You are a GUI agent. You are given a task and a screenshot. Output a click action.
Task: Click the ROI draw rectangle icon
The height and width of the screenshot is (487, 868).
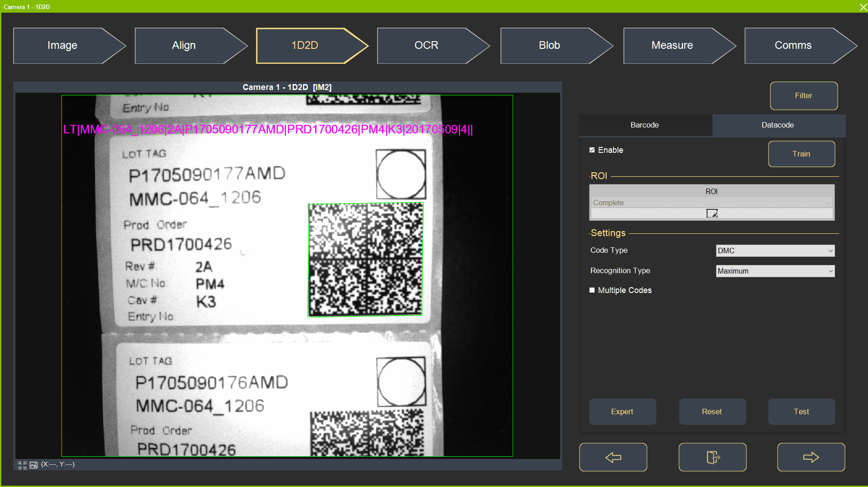coord(712,213)
